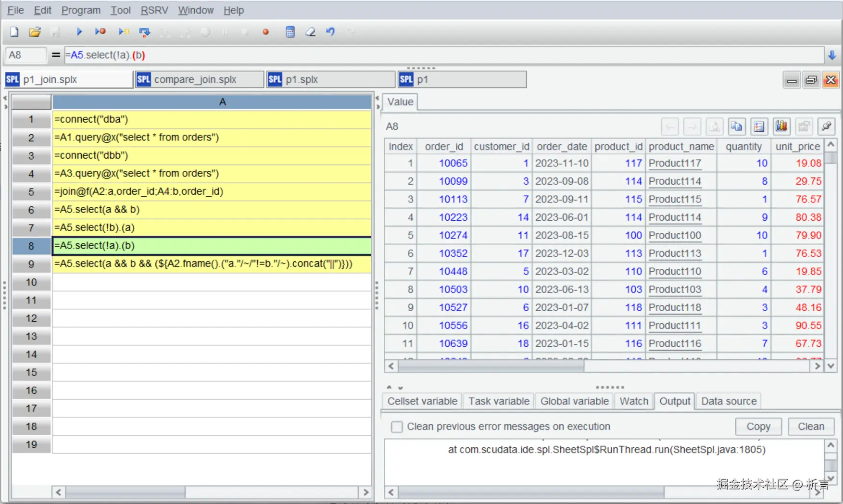Click order date 2023-12-03
Image resolution: width=843 pixels, height=504 pixels.
[562, 253]
